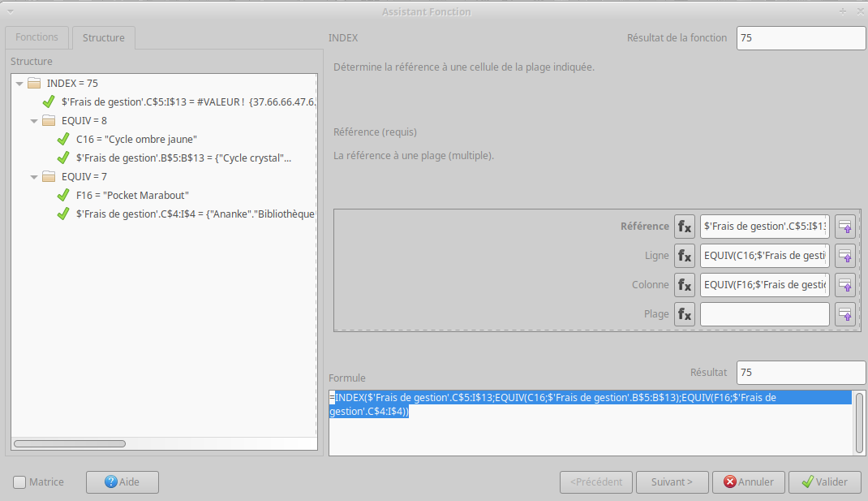Switch to the Fonctions tab
This screenshot has height=501, width=868.
(x=37, y=37)
